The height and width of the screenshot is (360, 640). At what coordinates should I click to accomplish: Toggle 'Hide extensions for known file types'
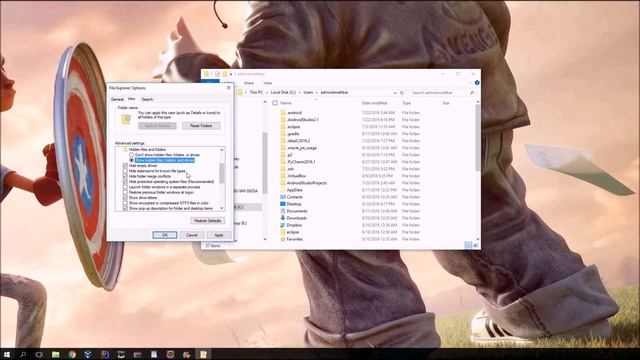pos(125,171)
